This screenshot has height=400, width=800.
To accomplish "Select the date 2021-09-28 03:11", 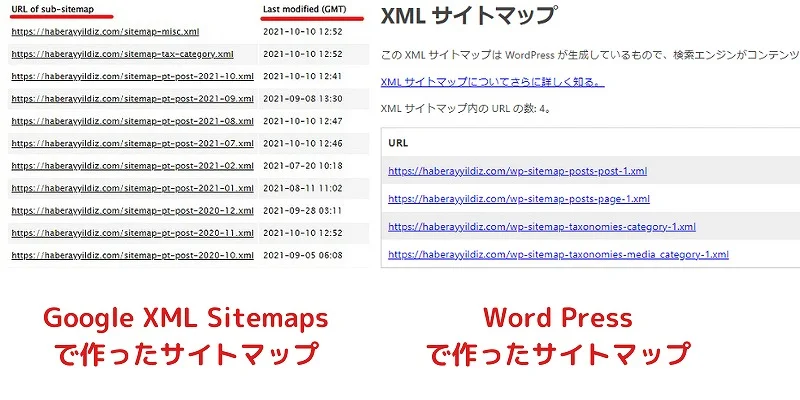I will coord(303,211).
